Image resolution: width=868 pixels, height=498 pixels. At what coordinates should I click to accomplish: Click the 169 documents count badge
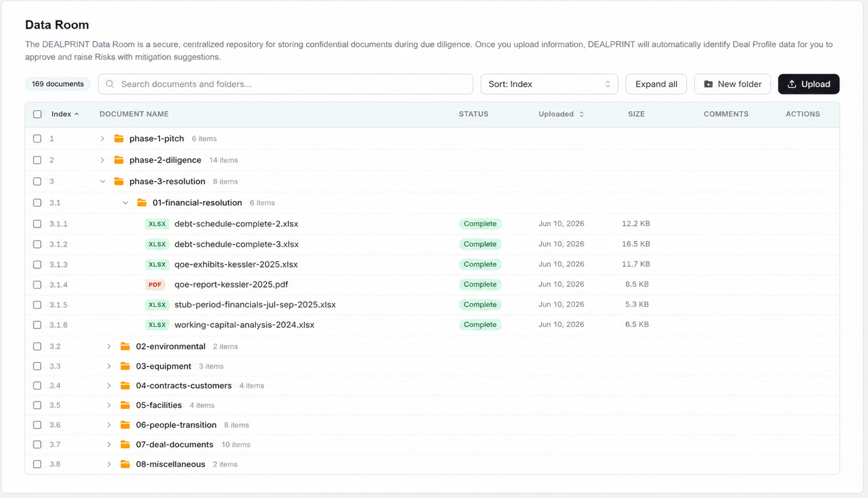[58, 84]
